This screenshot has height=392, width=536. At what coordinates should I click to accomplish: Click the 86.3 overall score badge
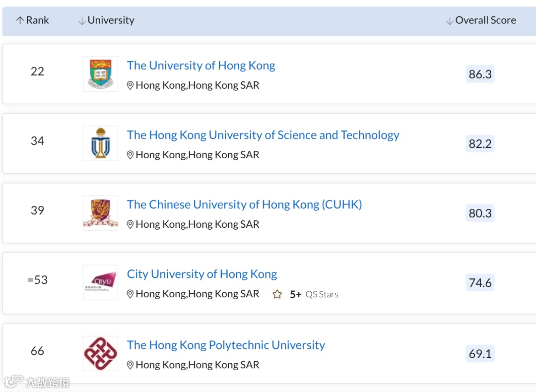480,74
